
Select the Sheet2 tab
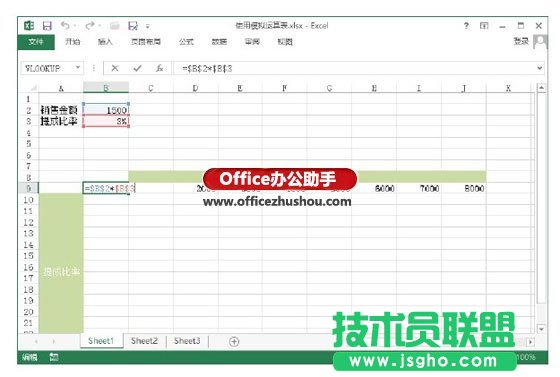coord(144,341)
